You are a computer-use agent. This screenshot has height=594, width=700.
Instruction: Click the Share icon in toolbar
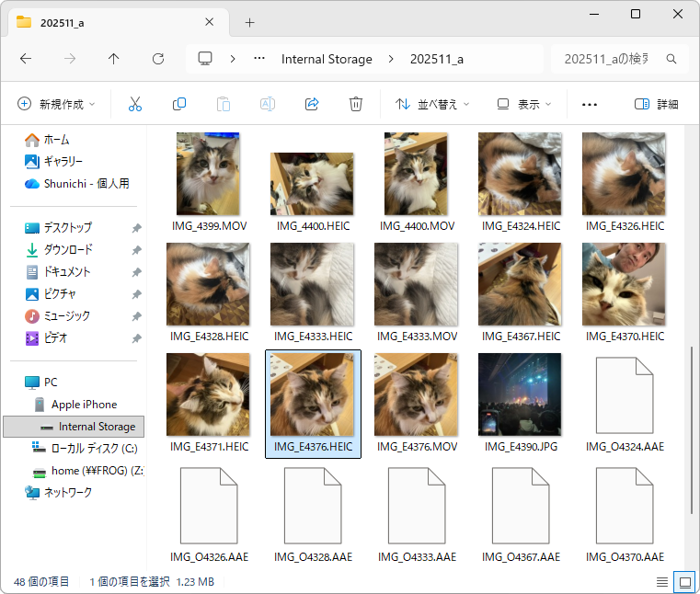312,104
